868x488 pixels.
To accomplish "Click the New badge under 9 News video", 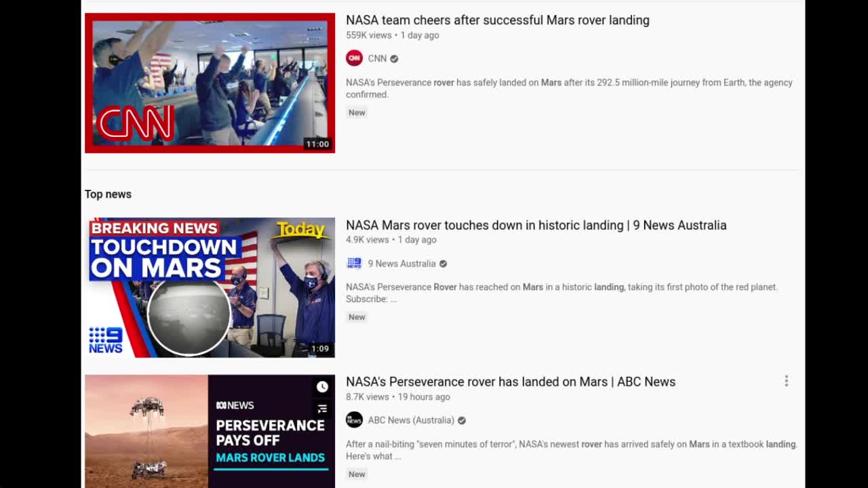I will tap(357, 317).
